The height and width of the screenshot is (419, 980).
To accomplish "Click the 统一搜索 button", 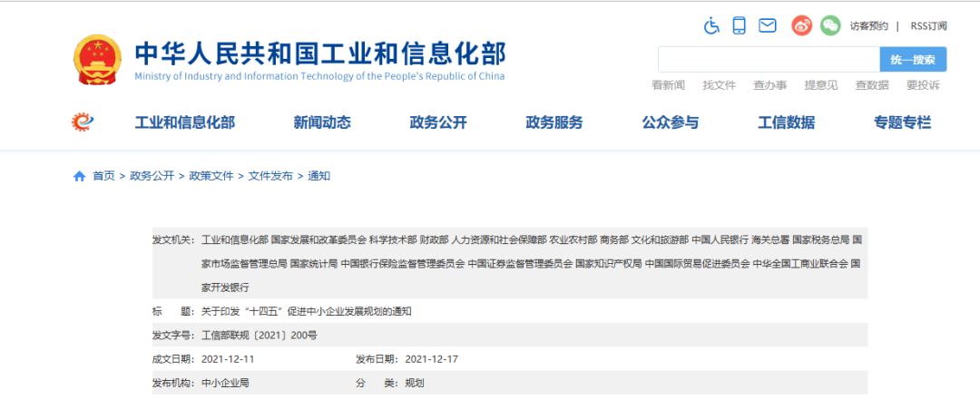I will (x=913, y=60).
